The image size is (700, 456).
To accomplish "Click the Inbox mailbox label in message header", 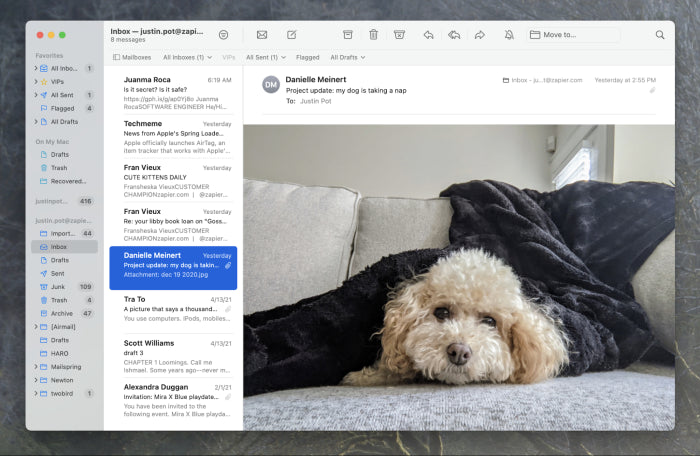I will pyautogui.click(x=542, y=80).
